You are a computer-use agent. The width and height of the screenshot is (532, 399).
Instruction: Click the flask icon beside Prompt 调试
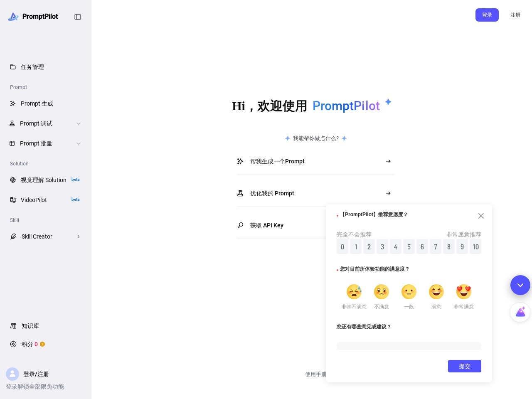pyautogui.click(x=12, y=123)
